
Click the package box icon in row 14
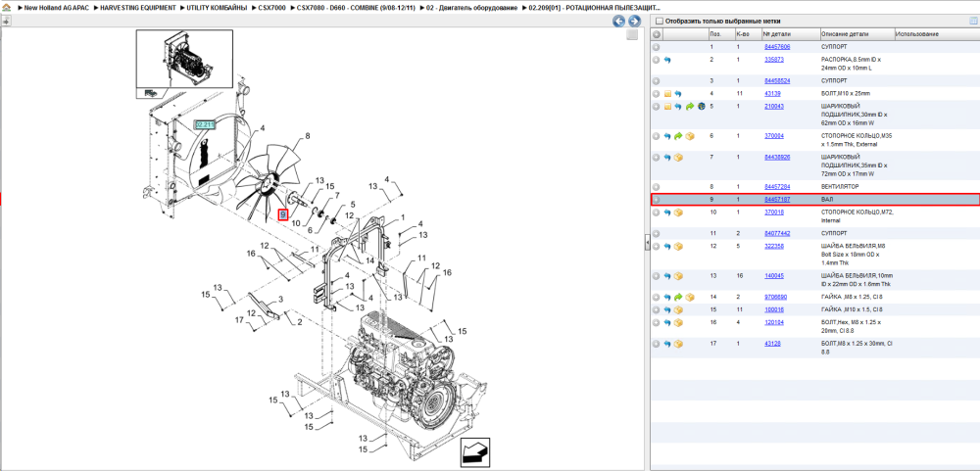point(690,298)
